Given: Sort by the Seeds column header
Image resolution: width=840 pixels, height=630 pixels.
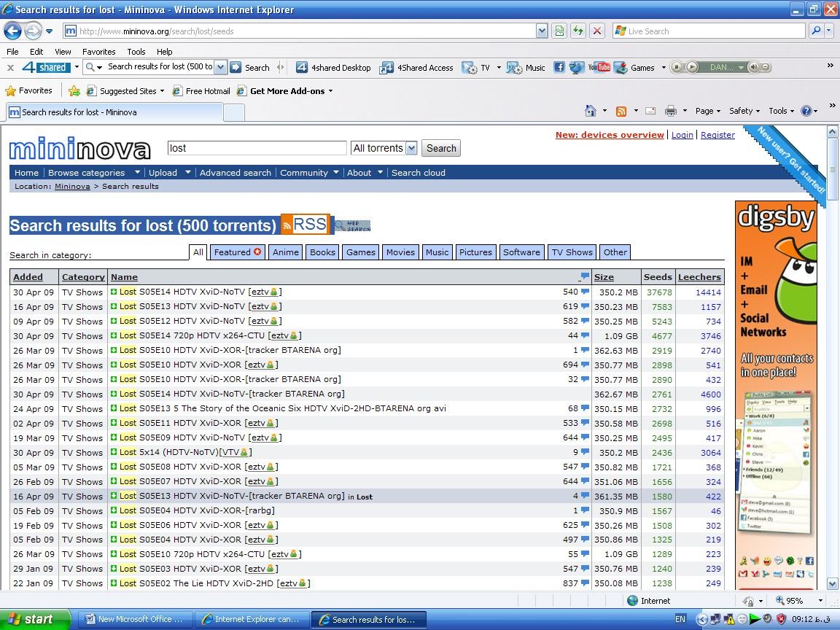Looking at the screenshot, I should point(657,277).
